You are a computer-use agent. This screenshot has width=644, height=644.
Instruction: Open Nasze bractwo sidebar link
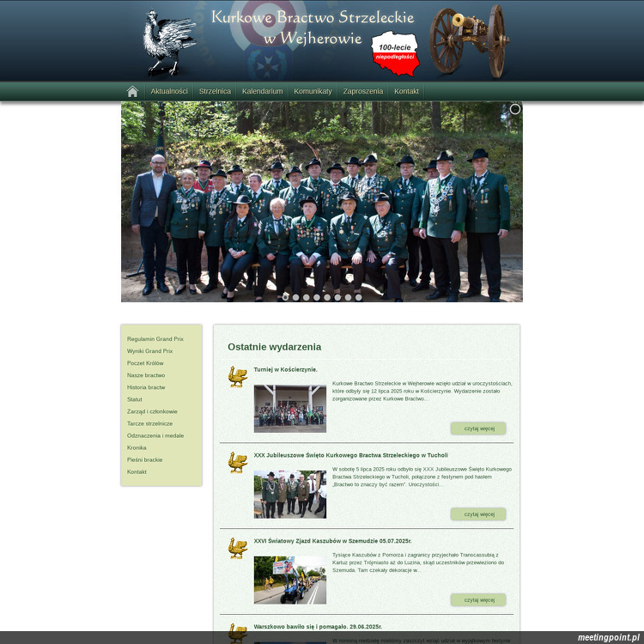point(146,375)
